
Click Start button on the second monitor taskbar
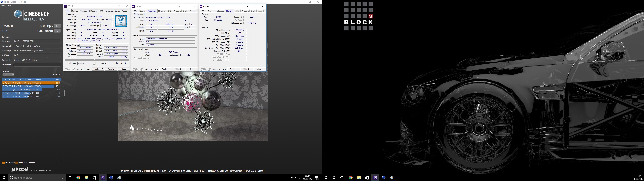coord(326,178)
